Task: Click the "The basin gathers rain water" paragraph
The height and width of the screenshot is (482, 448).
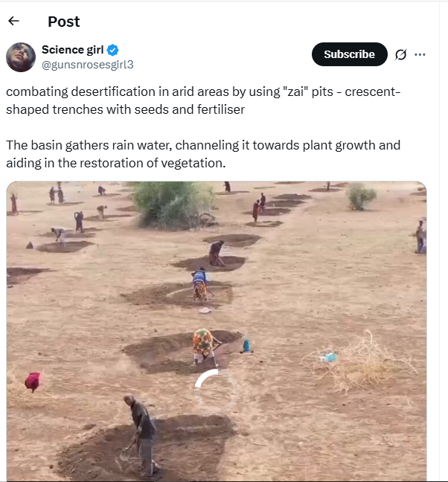Action: point(201,153)
